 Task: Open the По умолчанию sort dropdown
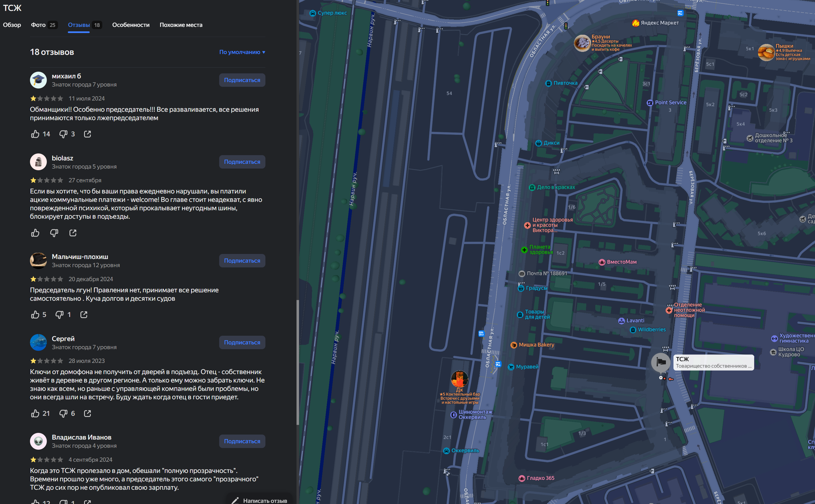click(242, 52)
